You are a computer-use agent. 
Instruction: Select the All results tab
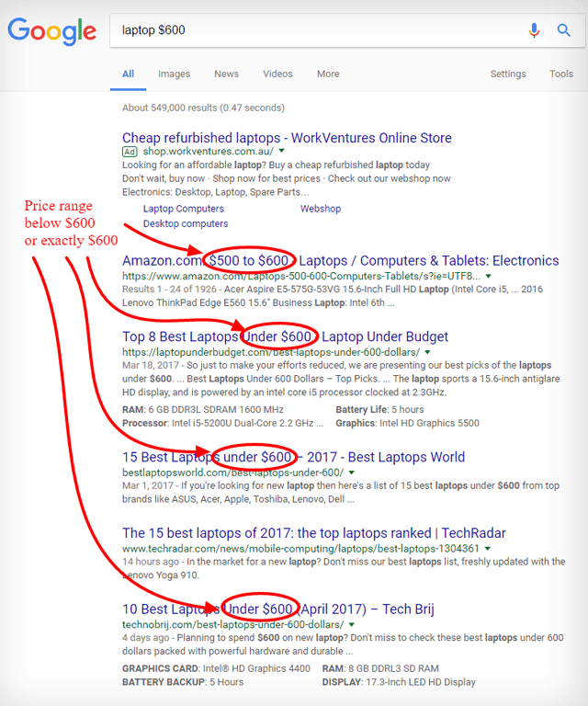(129, 74)
